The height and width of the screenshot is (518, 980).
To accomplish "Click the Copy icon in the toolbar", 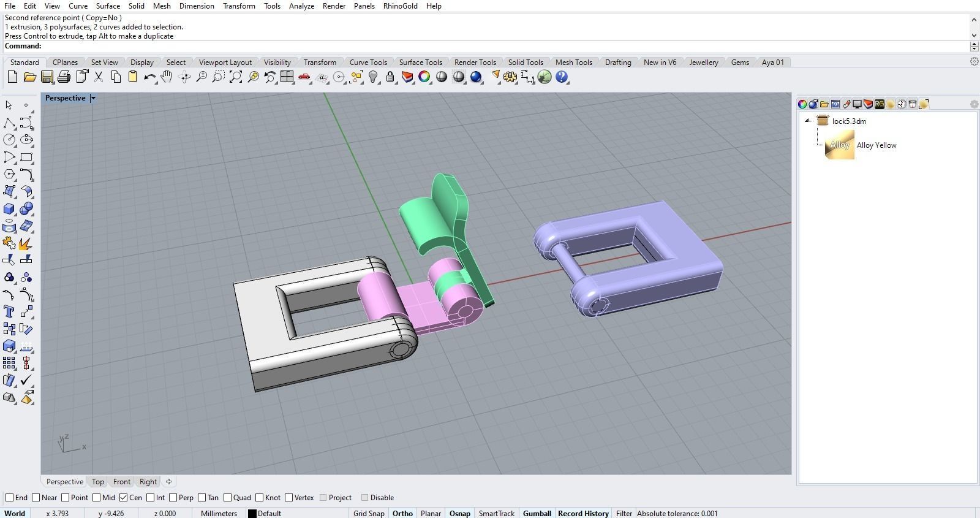I will tap(116, 77).
